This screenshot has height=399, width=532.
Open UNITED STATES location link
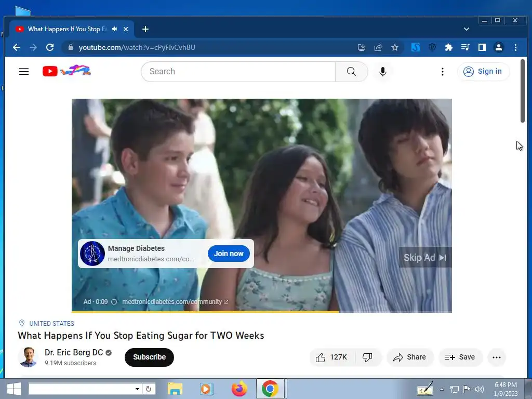coord(51,323)
